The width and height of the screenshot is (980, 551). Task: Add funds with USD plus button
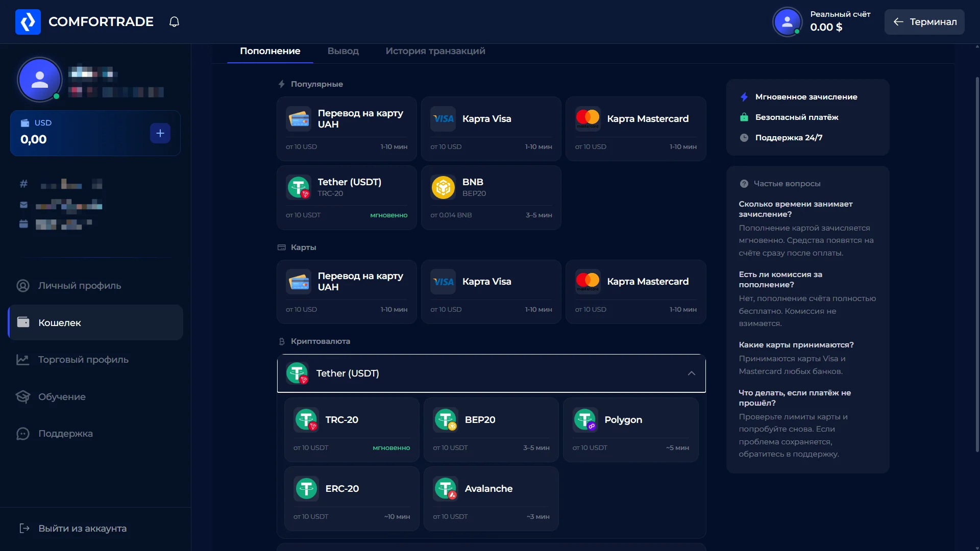160,133
